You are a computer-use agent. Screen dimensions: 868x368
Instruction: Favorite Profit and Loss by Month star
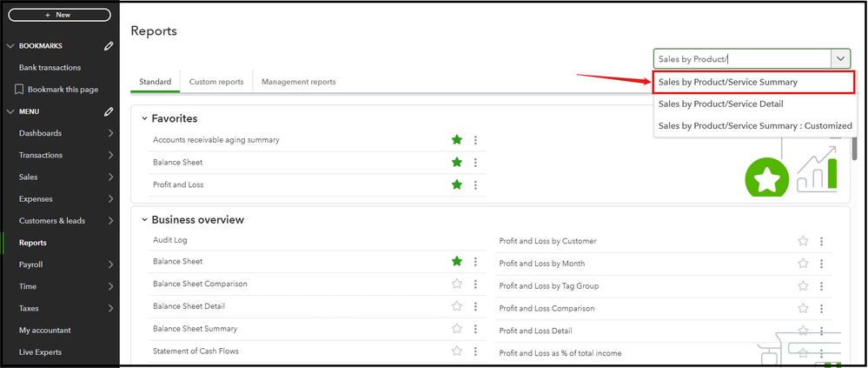[804, 264]
